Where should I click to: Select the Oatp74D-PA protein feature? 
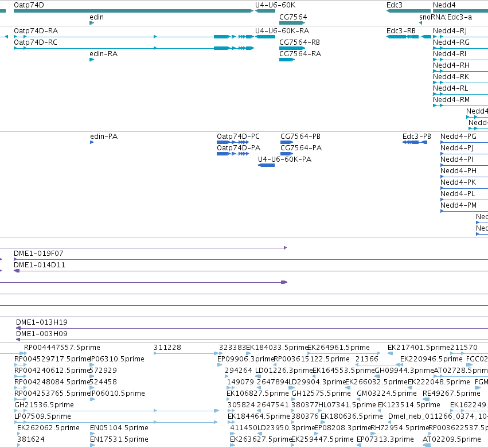[233, 154]
